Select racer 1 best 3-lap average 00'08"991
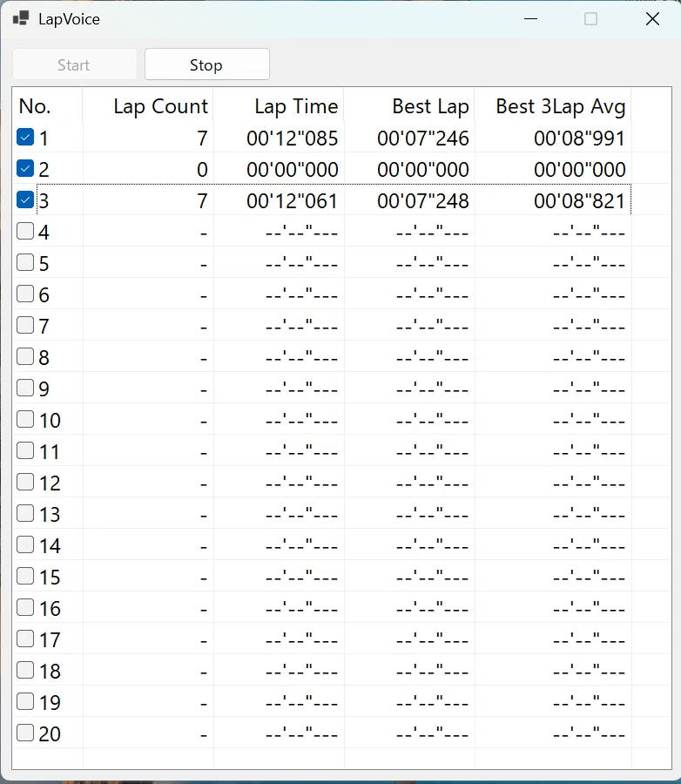The image size is (681, 784). (579, 139)
